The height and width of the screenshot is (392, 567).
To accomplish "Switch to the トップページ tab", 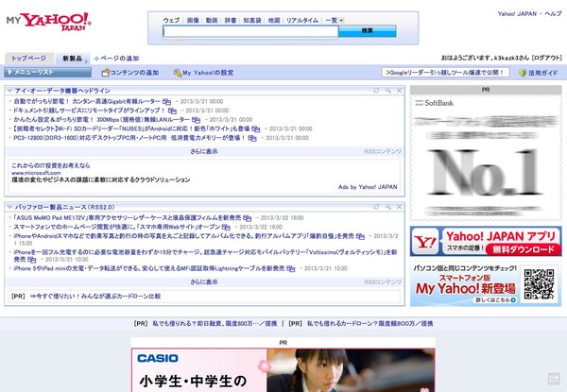I will [x=28, y=58].
